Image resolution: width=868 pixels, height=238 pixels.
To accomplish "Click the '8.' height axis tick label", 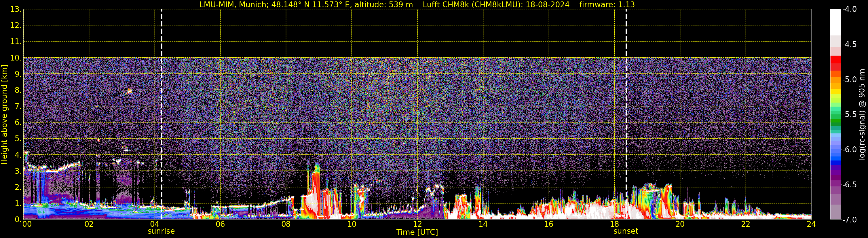I will (18, 90).
